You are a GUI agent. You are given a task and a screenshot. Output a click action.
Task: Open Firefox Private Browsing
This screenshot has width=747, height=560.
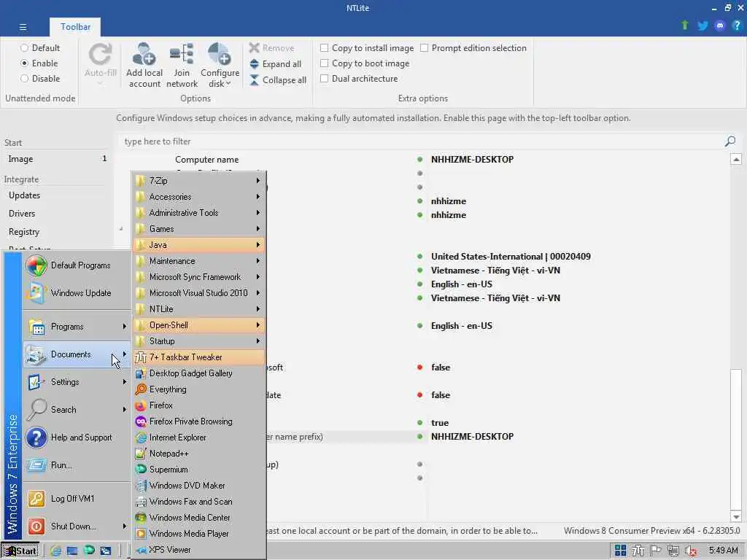coord(199,421)
